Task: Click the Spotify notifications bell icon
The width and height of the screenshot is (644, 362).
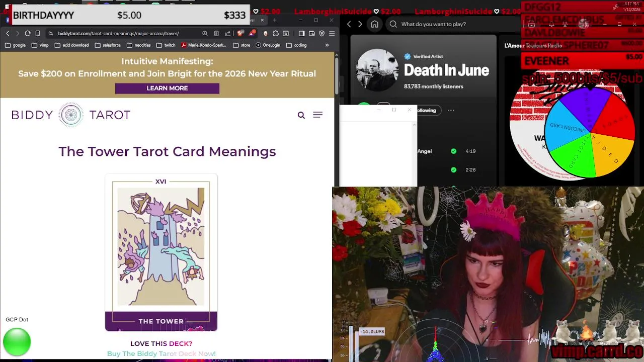Action: pos(551,24)
